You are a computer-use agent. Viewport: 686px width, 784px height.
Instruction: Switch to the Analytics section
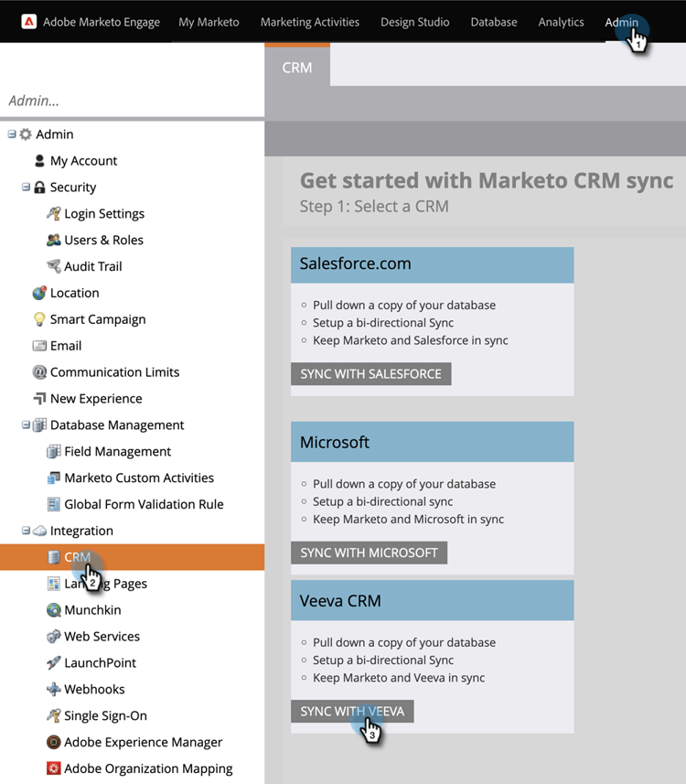(561, 22)
